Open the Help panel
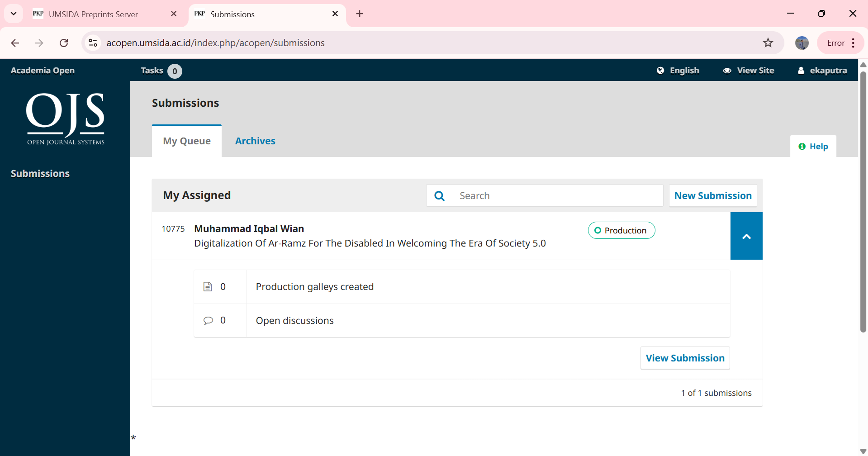 point(813,147)
